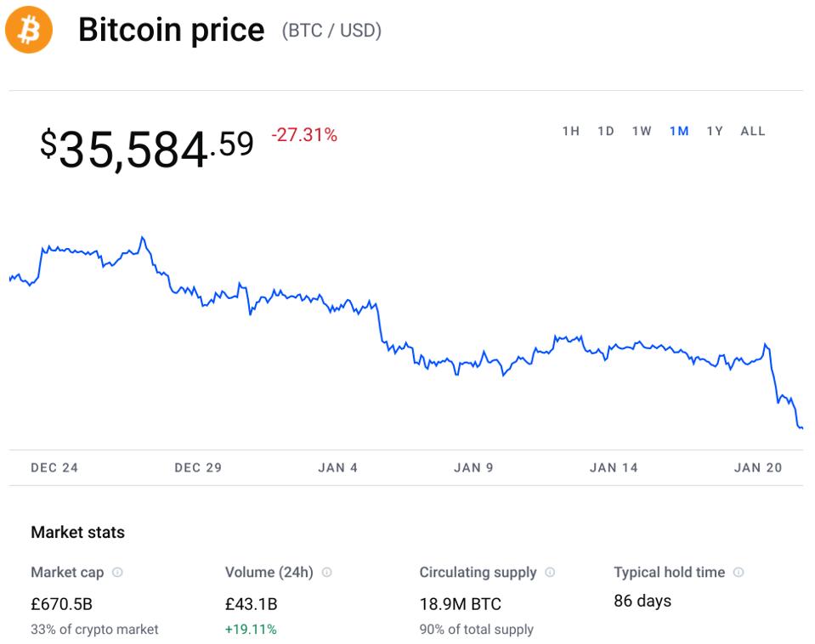Click the Volume (24h) info icon

point(326,573)
